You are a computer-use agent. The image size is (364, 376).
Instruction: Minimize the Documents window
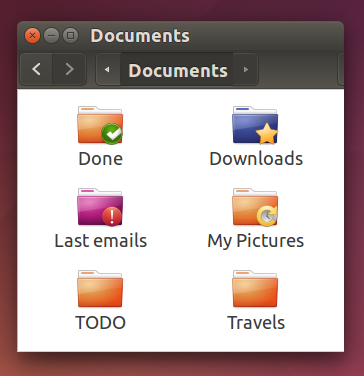click(x=51, y=35)
